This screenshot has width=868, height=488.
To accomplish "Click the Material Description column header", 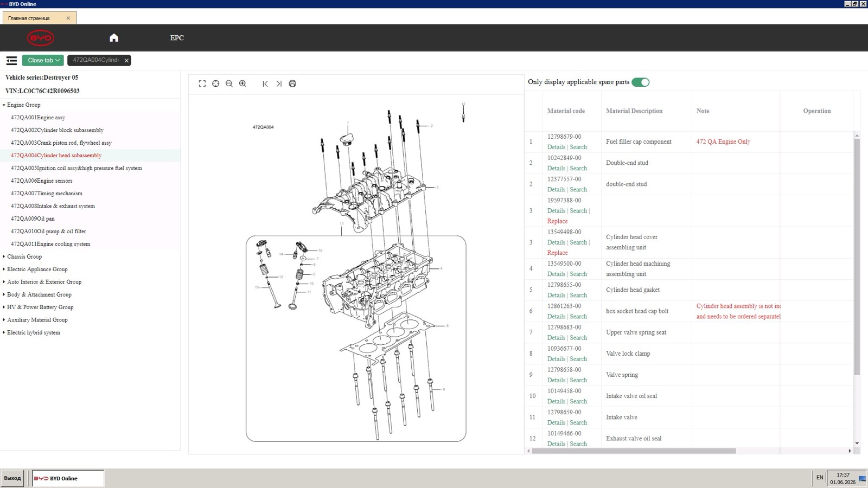I will [634, 111].
